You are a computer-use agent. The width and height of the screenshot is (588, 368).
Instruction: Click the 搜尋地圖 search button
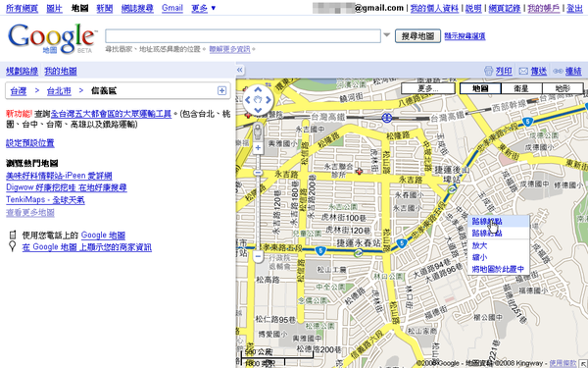pyautogui.click(x=417, y=36)
